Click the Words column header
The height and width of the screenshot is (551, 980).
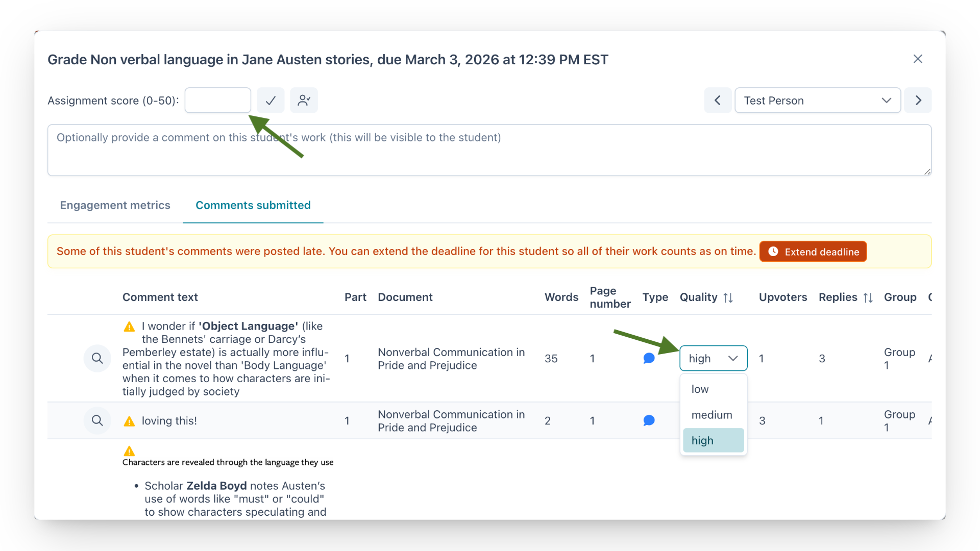click(561, 297)
